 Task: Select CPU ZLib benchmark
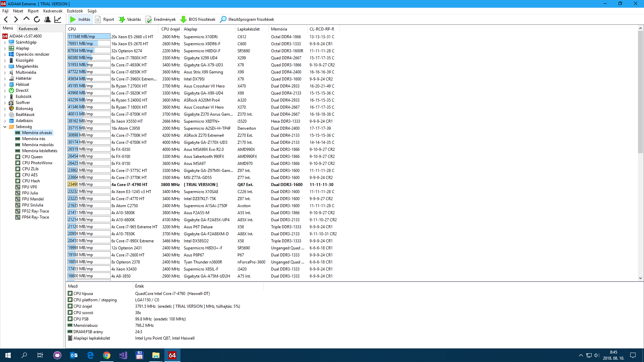coord(30,169)
